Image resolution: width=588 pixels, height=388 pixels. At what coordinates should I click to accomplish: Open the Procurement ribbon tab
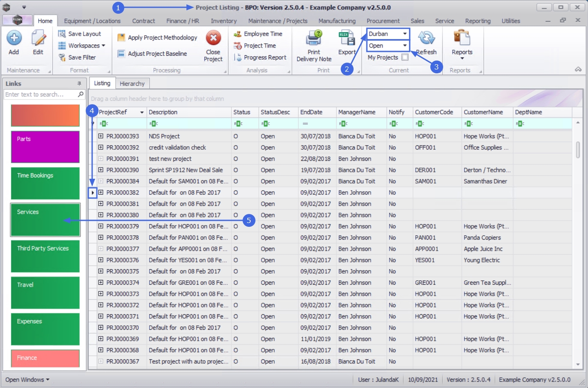[x=383, y=21]
